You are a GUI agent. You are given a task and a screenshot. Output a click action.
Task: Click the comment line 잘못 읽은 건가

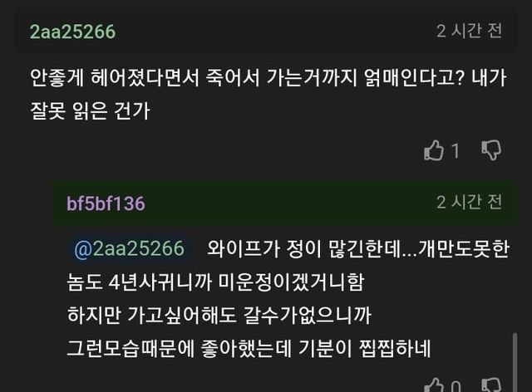tap(89, 112)
